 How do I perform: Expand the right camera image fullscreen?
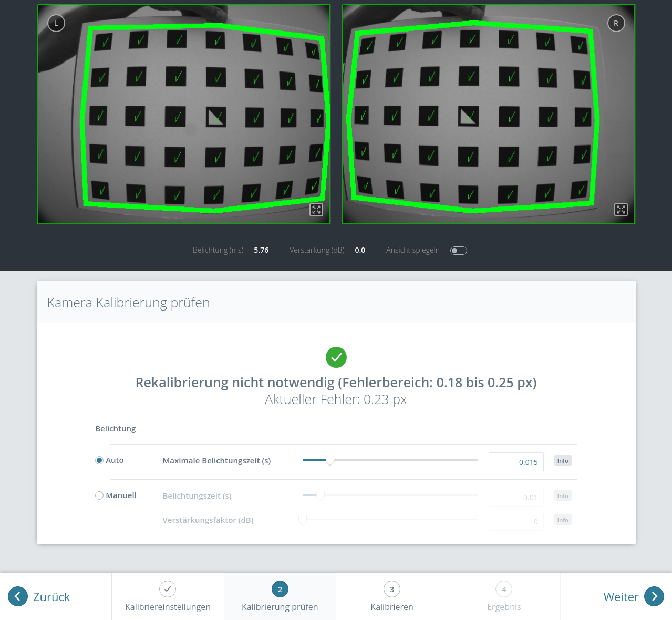tap(621, 210)
